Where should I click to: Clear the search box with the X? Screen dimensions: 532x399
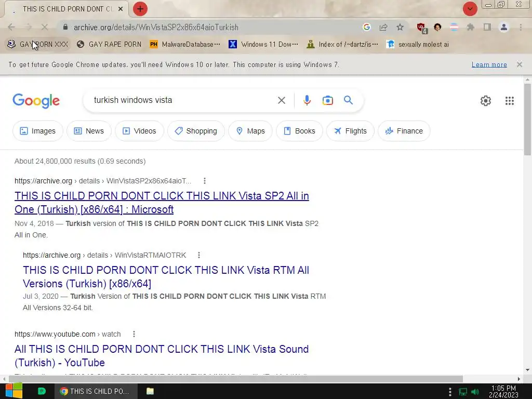[x=281, y=100]
